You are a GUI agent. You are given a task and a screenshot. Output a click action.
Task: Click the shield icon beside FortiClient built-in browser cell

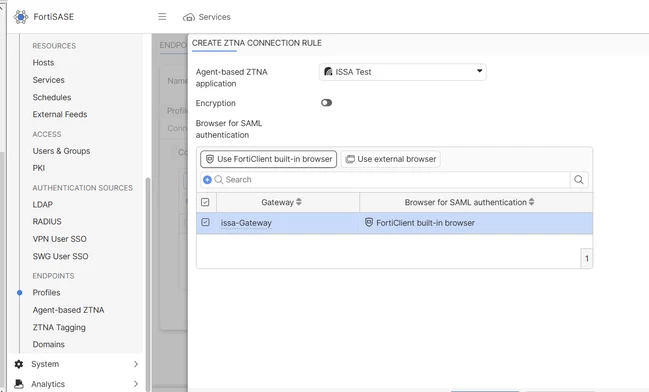tap(369, 222)
